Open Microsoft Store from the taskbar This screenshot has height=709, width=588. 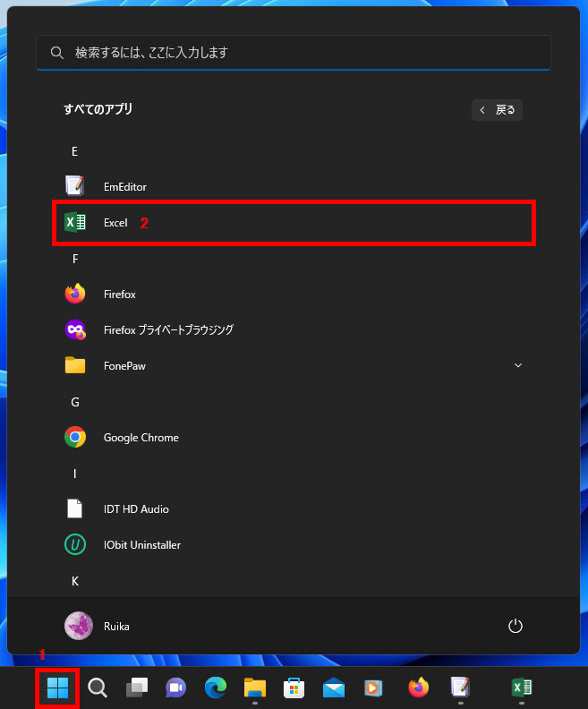click(x=294, y=688)
